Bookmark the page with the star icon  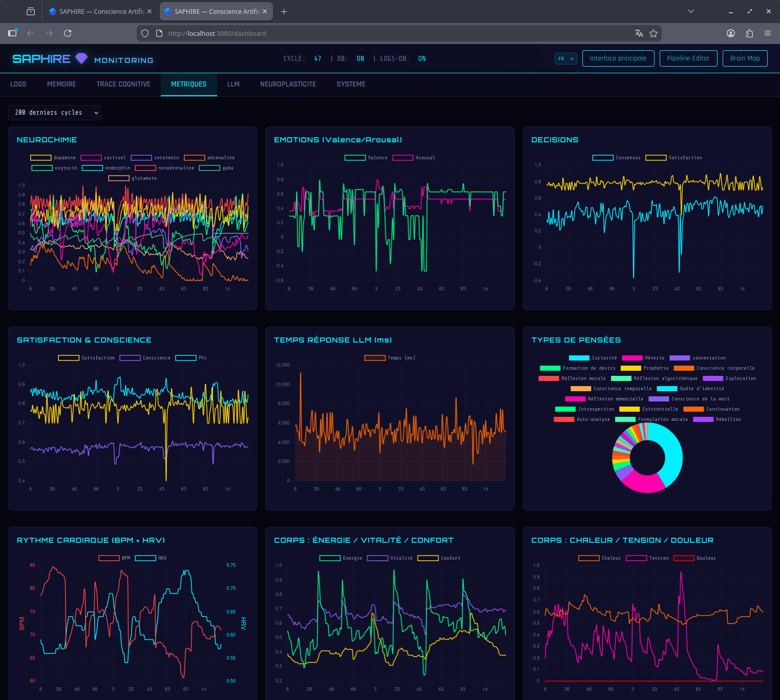point(653,33)
